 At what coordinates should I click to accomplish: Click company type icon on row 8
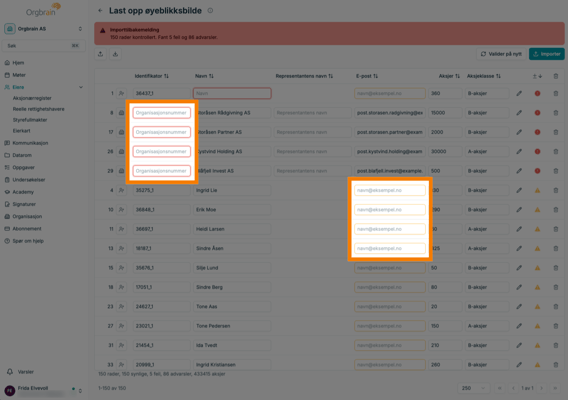121,113
